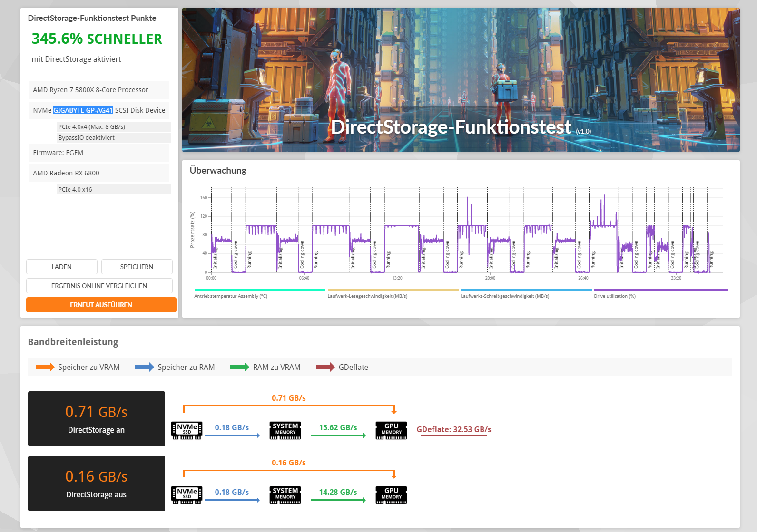Click orange Speicher zu VRAM arrow icon
Image resolution: width=757 pixels, height=532 pixels.
(45, 367)
